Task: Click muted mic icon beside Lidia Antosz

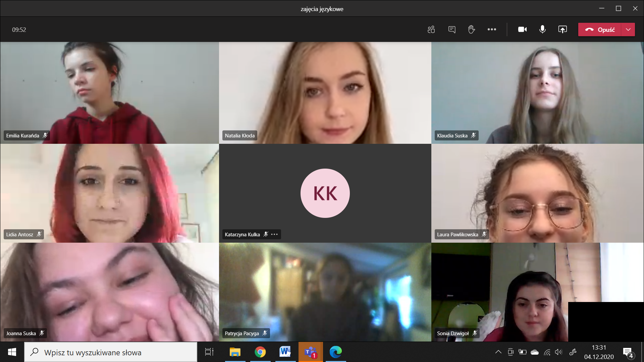Action: pyautogui.click(x=39, y=234)
